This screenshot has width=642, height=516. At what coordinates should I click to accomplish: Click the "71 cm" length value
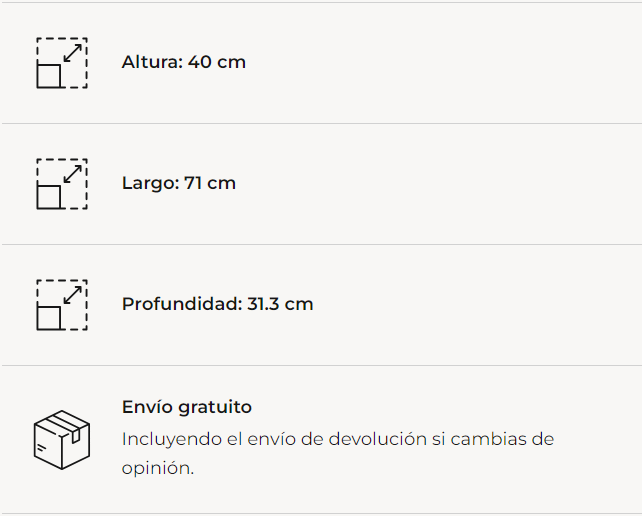coord(210,183)
